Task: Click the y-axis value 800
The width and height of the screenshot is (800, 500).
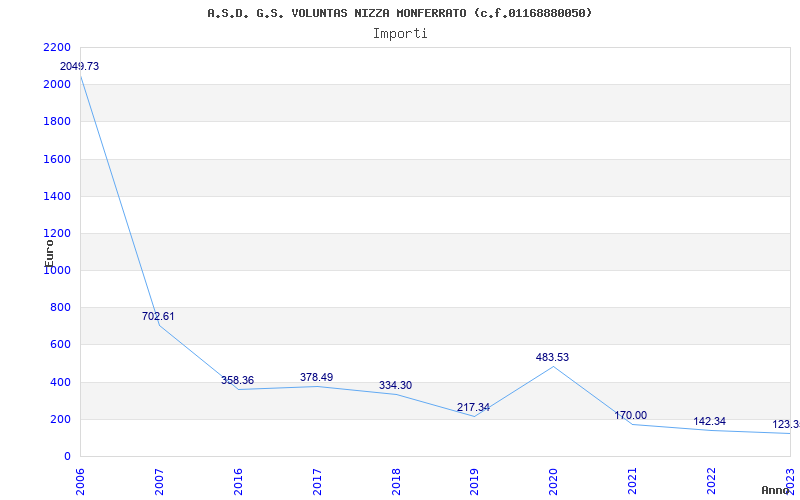Action: (61, 308)
